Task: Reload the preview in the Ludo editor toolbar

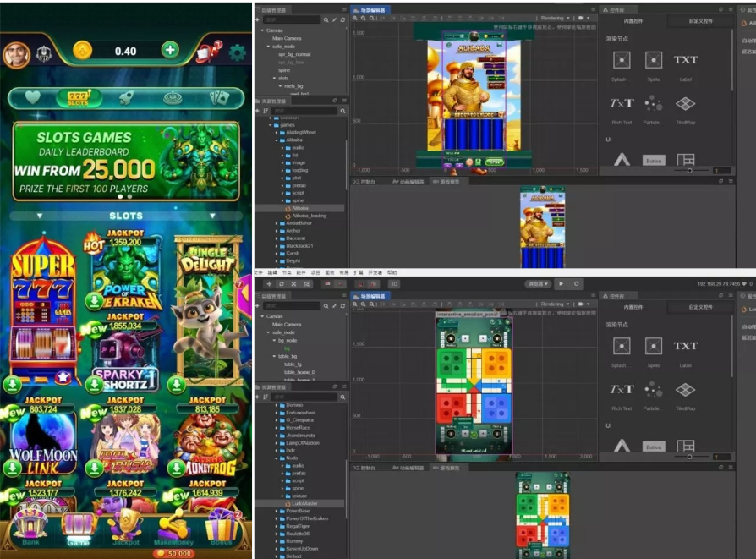Action: [x=576, y=283]
